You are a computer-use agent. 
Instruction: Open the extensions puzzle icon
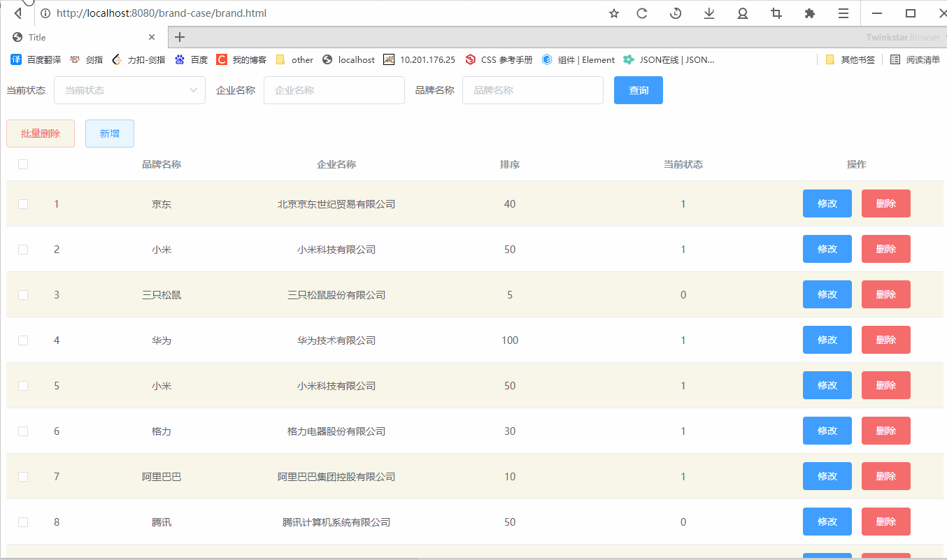tap(810, 13)
